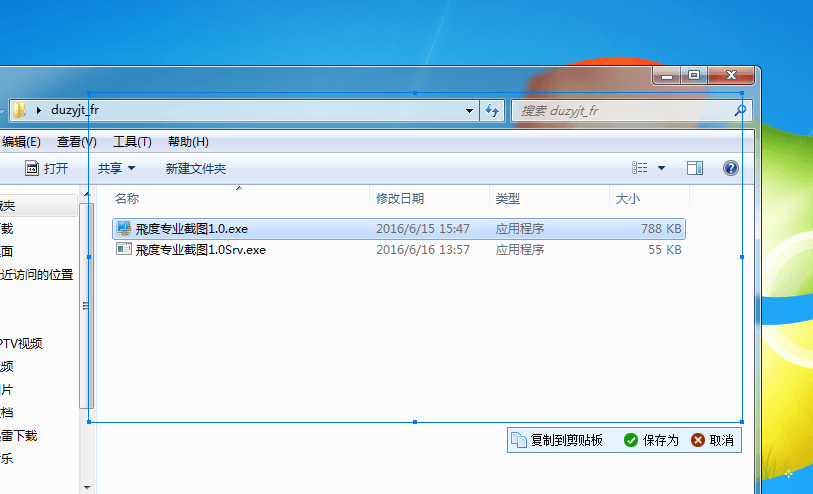Click the 飛度专业截图1.0.exe file icon

click(x=124, y=229)
